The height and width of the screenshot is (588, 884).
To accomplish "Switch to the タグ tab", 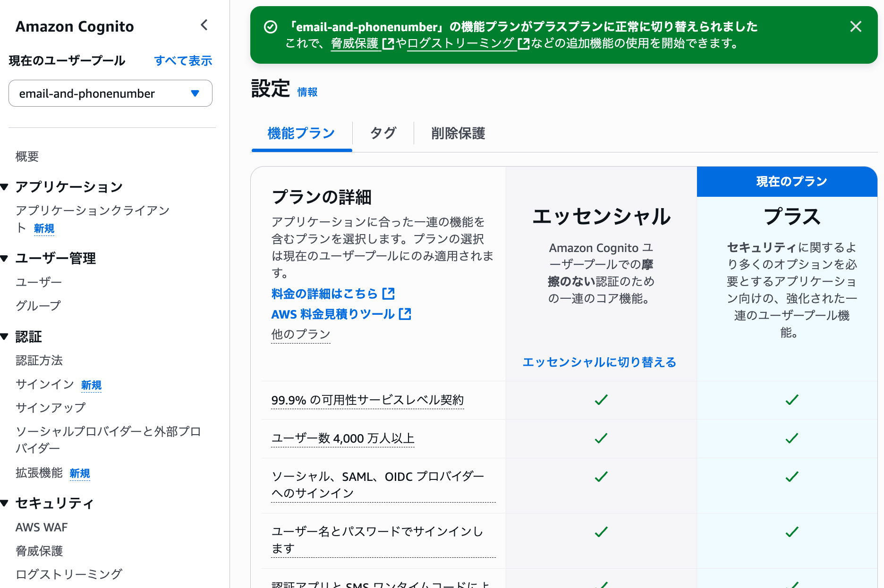I will pos(383,134).
